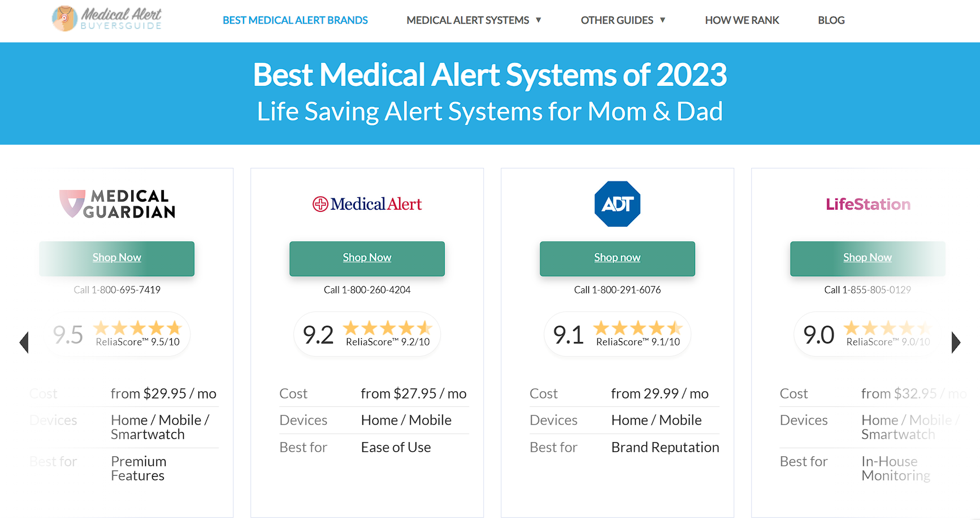Click the Medical Alert brand logo
980x520 pixels.
click(367, 204)
